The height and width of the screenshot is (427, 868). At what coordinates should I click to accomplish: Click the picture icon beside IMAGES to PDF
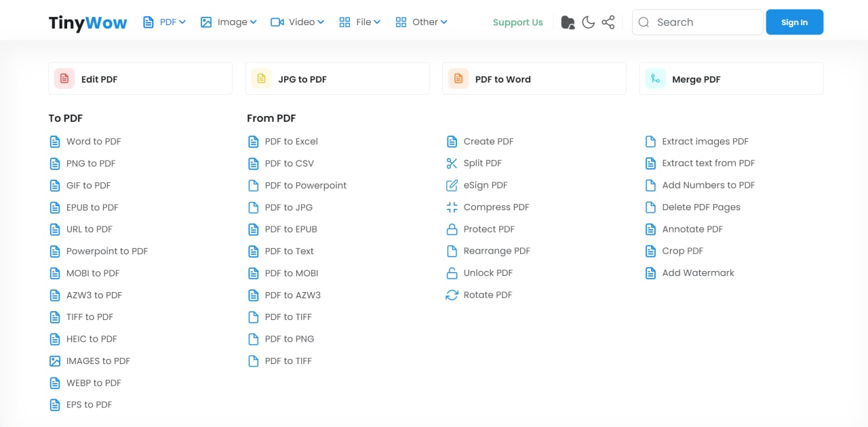click(x=55, y=361)
